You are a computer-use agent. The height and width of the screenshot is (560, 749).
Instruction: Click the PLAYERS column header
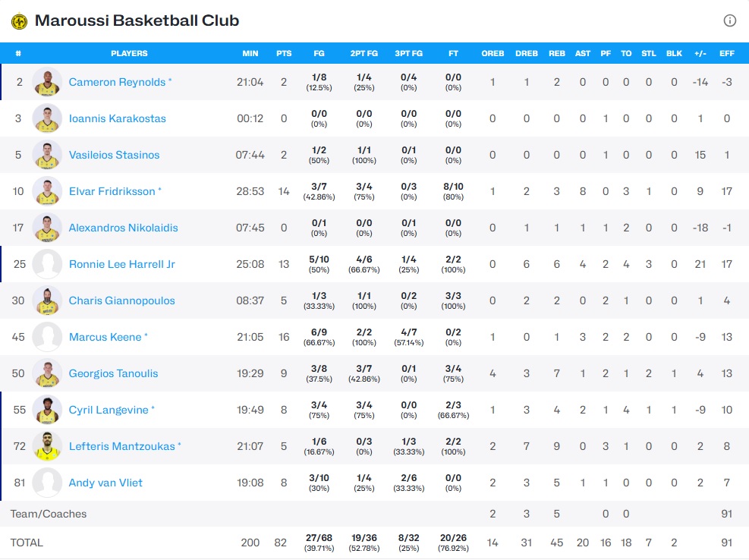pos(129,53)
